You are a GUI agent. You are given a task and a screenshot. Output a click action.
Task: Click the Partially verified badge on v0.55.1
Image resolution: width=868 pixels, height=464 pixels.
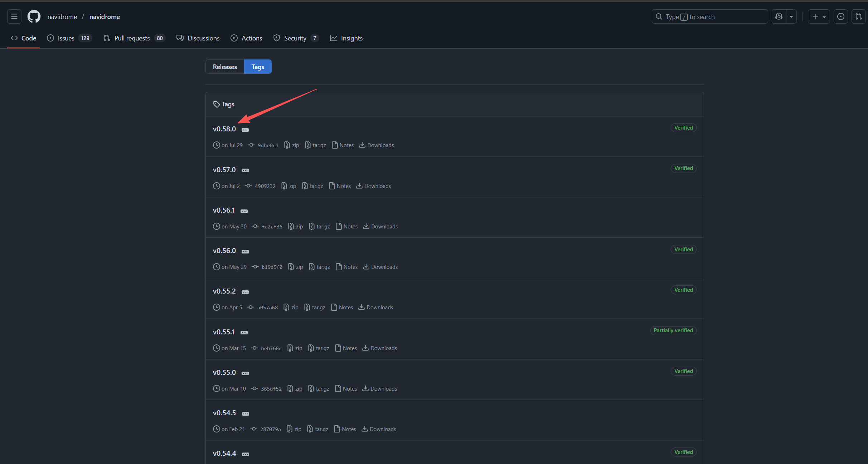pos(673,330)
